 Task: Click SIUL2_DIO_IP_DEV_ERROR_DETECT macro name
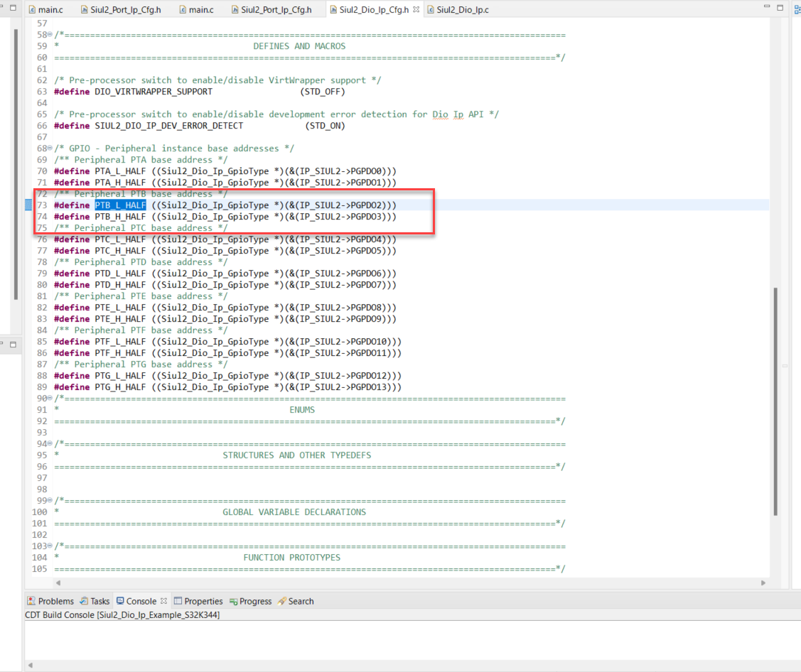coord(169,126)
